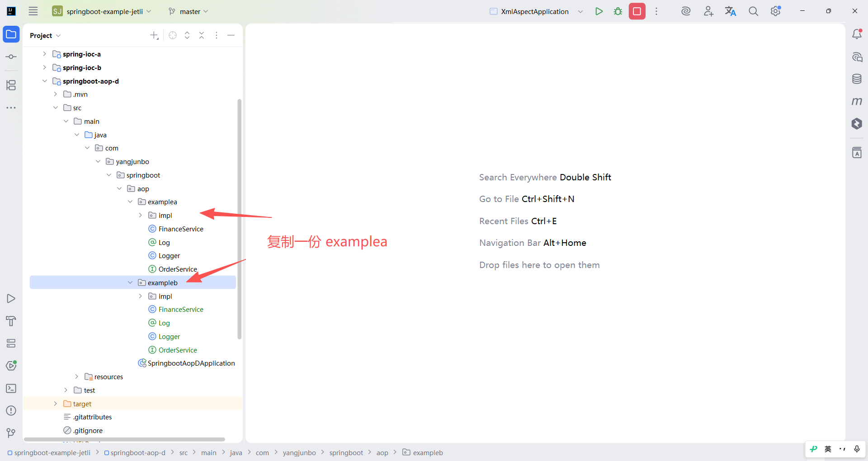Expand the .mvn folder
This screenshot has width=868, height=461.
point(55,94)
